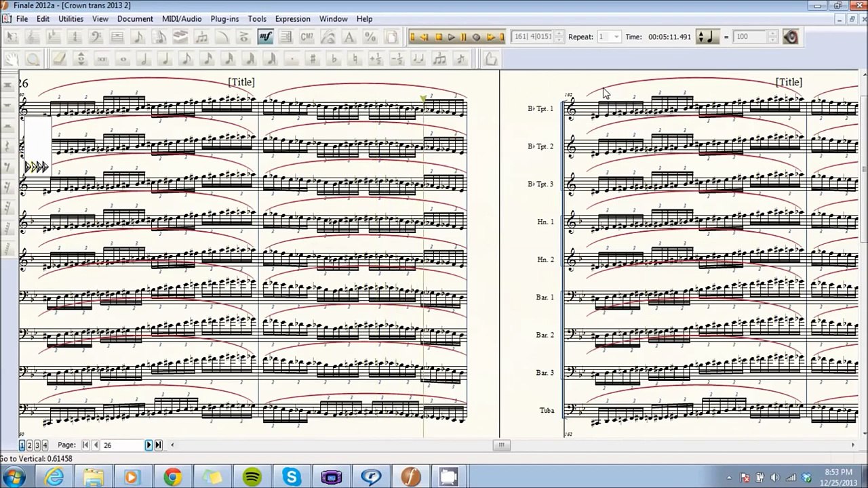Image resolution: width=868 pixels, height=488 pixels.
Task: Switch to layer 4 button
Action: [x=45, y=445]
